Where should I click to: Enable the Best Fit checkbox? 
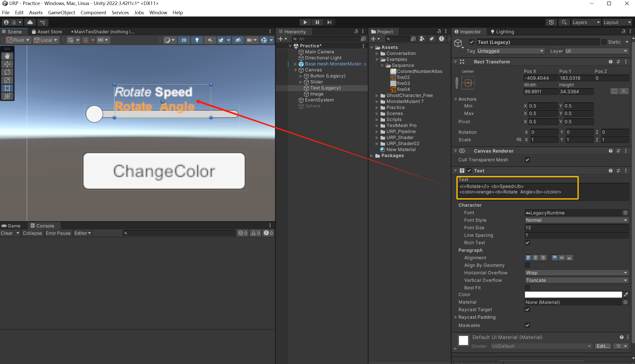point(527,288)
